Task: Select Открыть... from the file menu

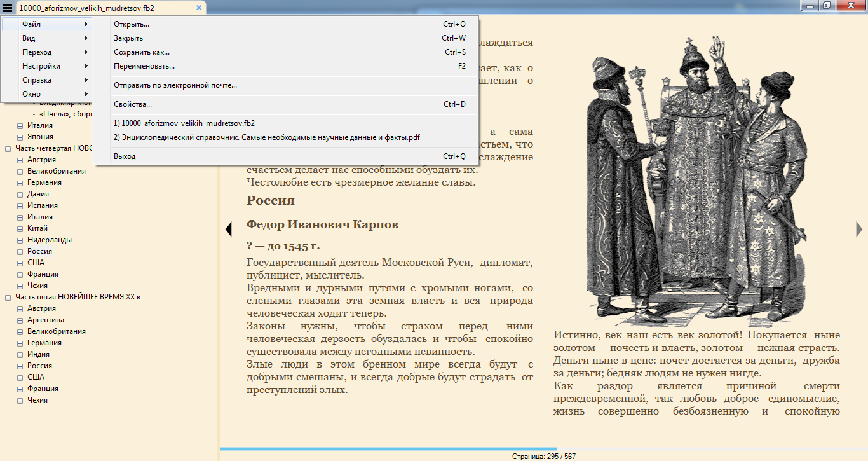Action: 132,24
